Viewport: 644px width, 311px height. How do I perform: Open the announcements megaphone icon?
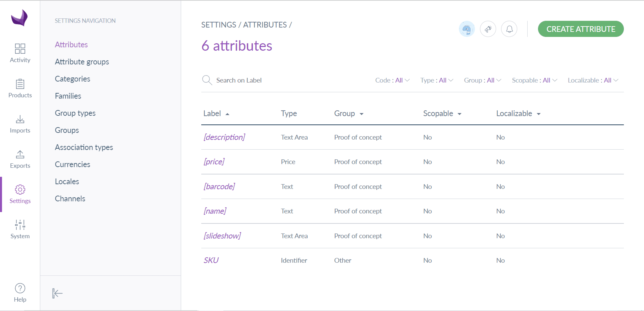point(488,29)
